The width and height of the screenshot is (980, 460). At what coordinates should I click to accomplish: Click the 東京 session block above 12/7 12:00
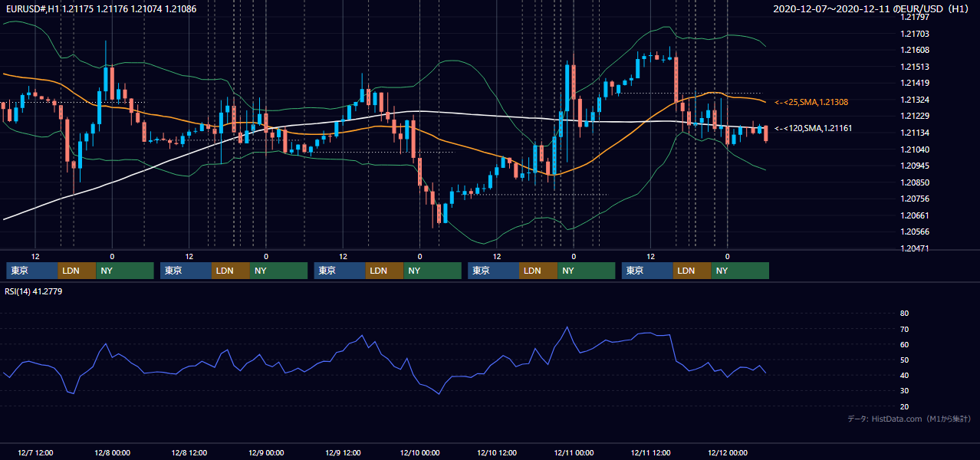click(31, 271)
